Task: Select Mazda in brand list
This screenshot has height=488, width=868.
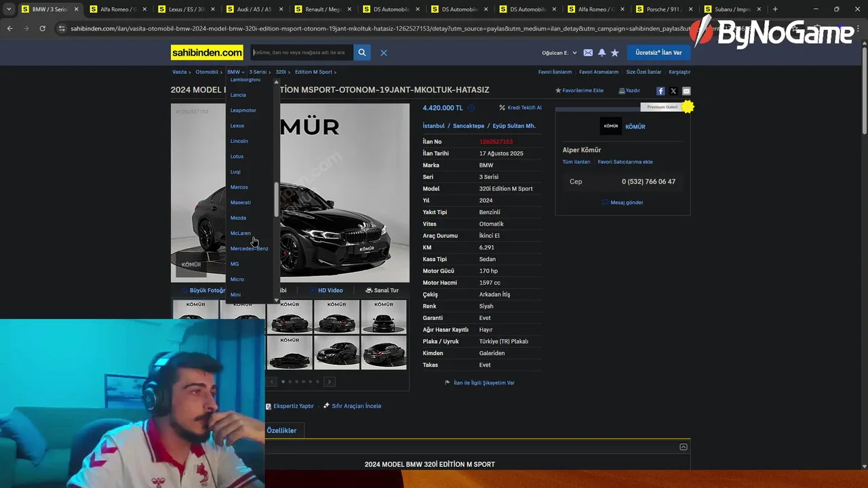Action: pos(238,218)
